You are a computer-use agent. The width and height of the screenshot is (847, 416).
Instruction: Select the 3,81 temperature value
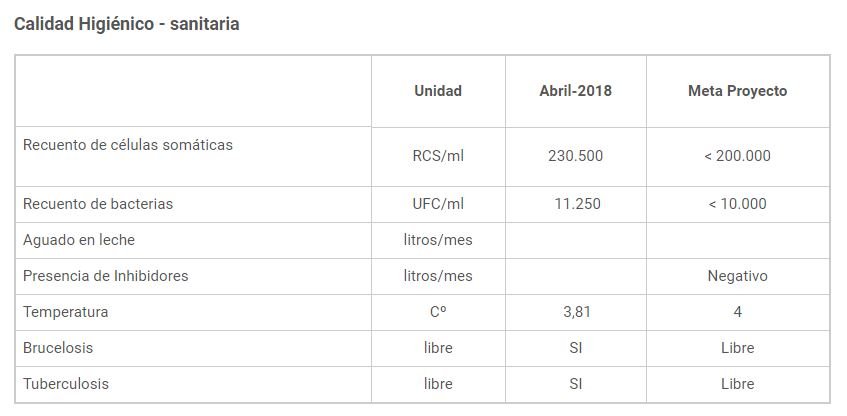(576, 312)
